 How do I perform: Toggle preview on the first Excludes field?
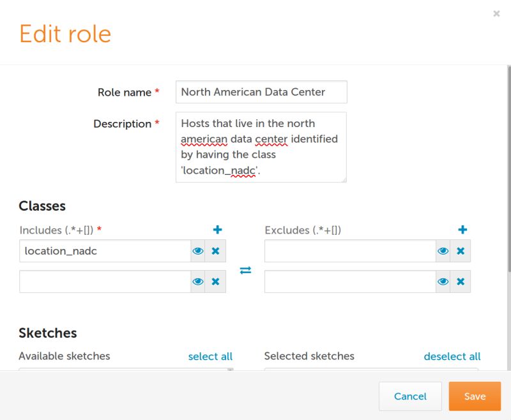pyautogui.click(x=443, y=251)
